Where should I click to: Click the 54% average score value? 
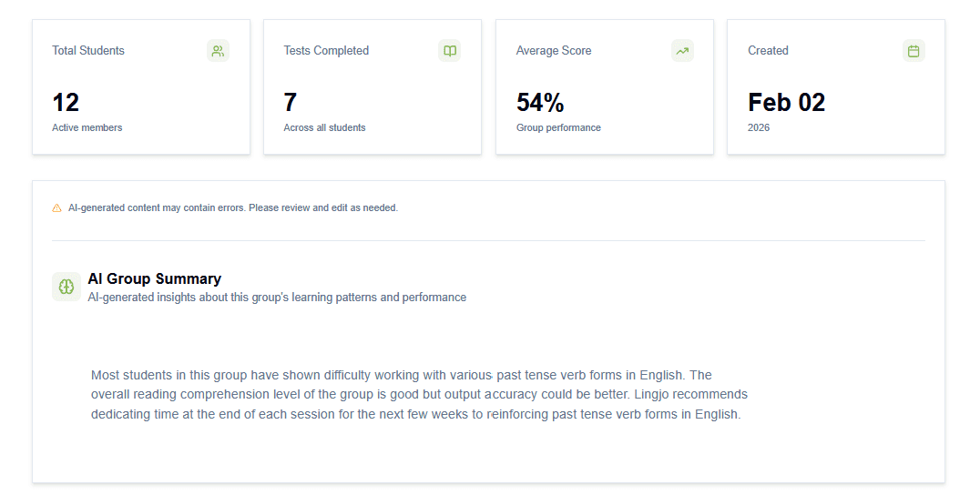(540, 103)
